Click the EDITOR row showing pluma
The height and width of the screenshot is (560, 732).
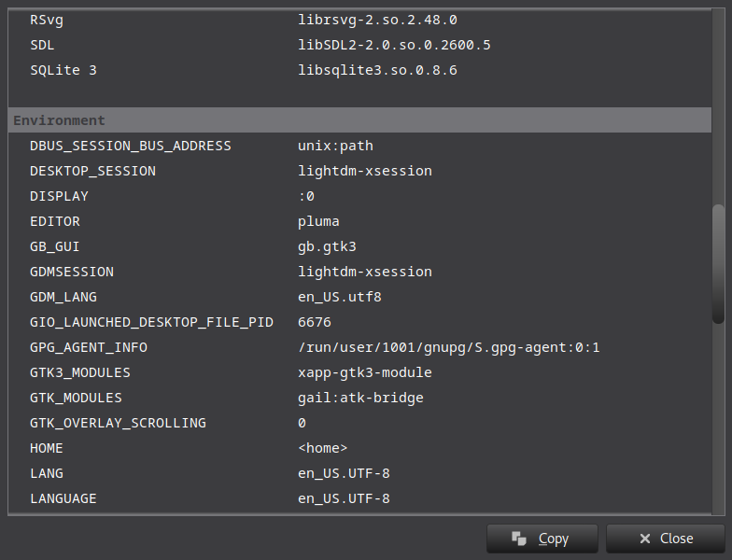[55, 221]
